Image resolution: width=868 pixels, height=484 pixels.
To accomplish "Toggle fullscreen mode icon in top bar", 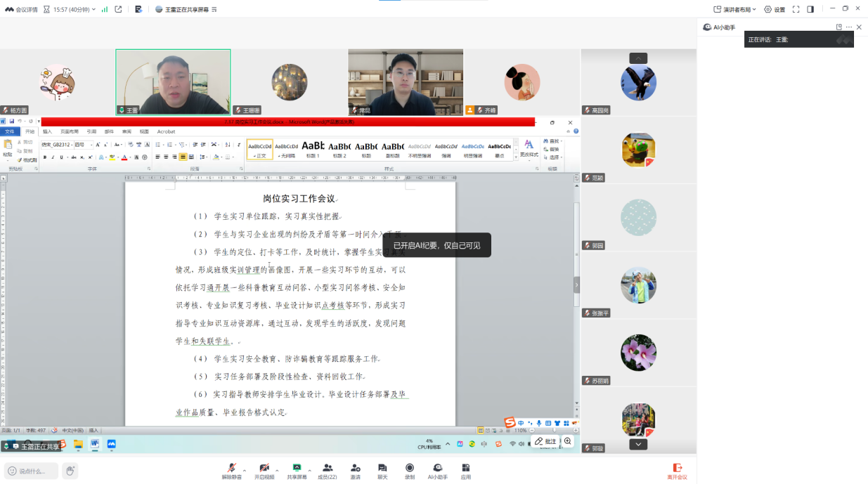I will [x=796, y=9].
